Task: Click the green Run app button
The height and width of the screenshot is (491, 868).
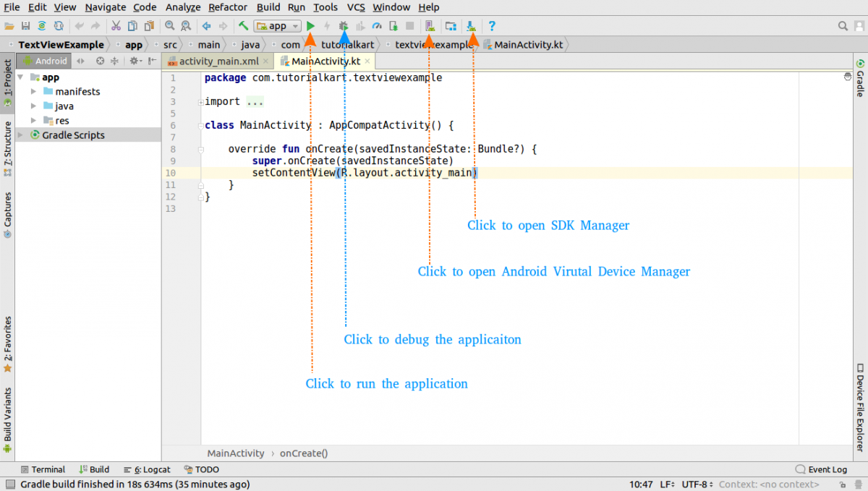Action: tap(311, 26)
